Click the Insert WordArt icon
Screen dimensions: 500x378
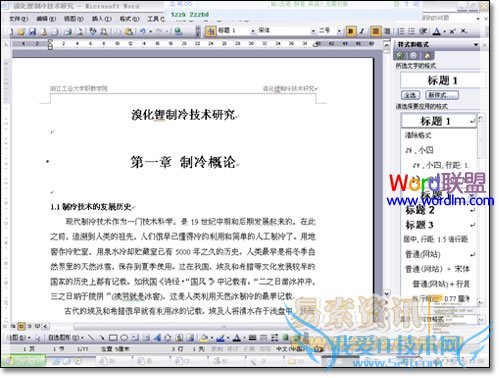(157, 338)
